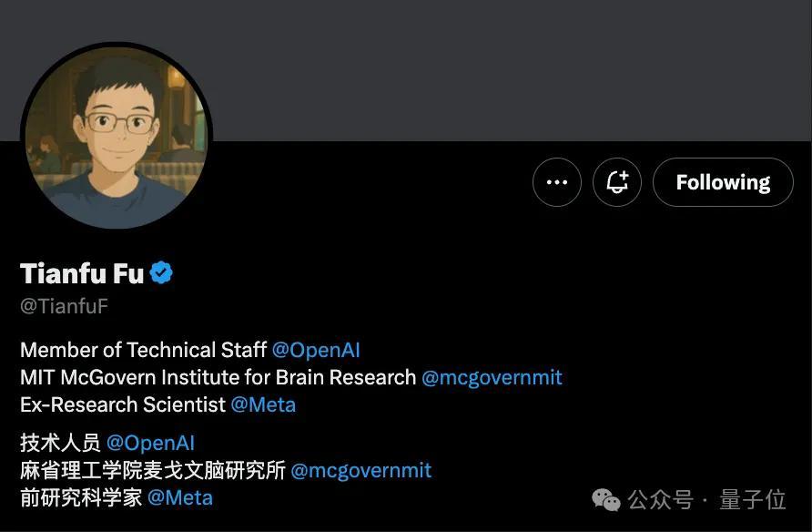Open the three-dot more options menu
The width and height of the screenshot is (812, 532).
557,182
